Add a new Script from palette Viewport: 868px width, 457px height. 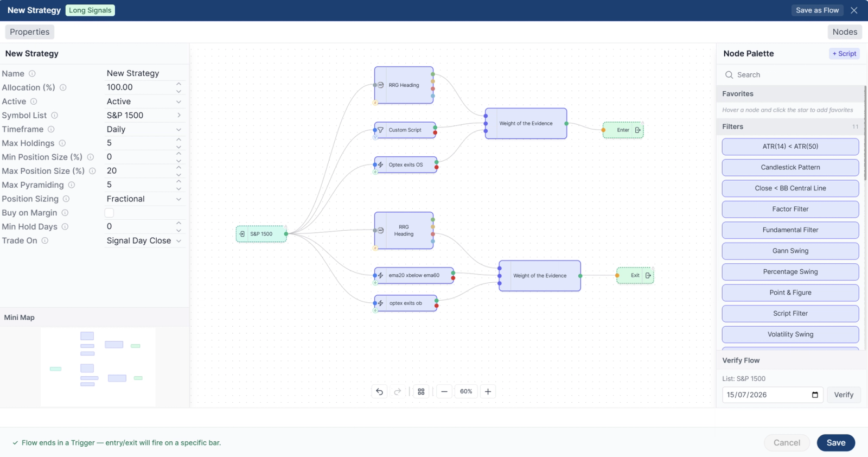pyautogui.click(x=844, y=54)
